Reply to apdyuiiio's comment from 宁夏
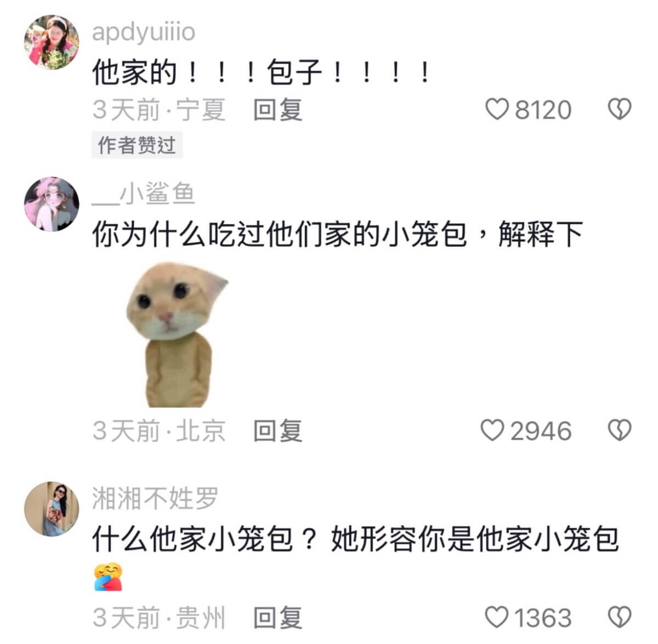This screenshot has width=658, height=644. click(277, 110)
